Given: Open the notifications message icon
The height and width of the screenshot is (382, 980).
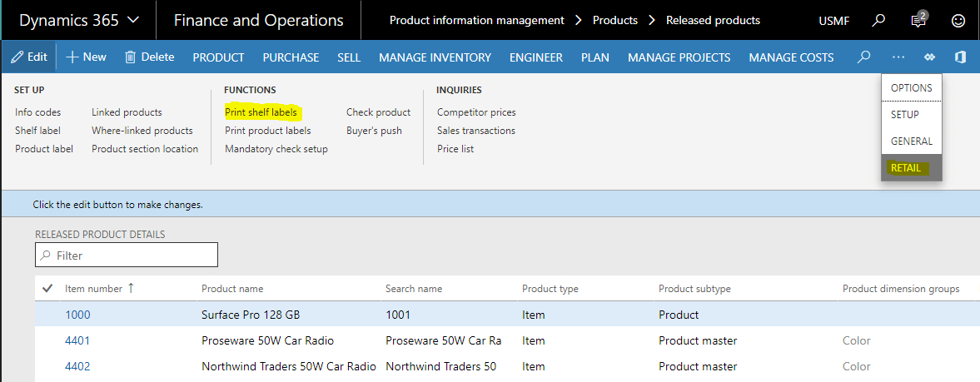Looking at the screenshot, I should pos(919,20).
